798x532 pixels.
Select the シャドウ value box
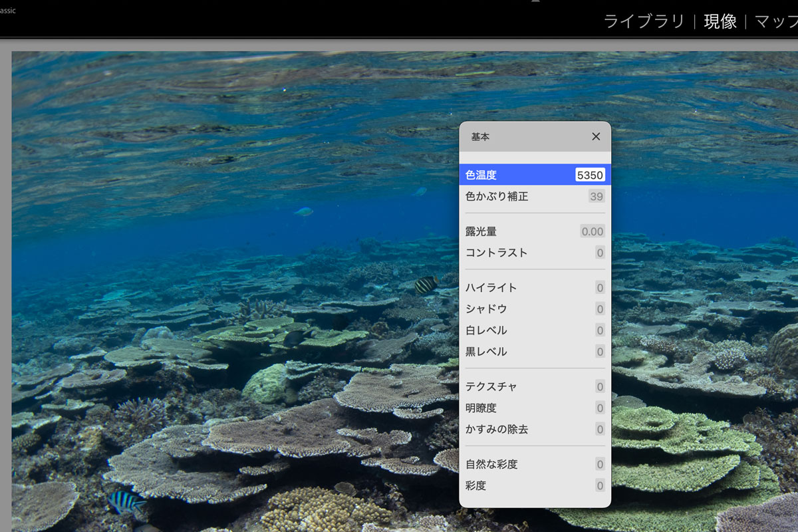(600, 309)
